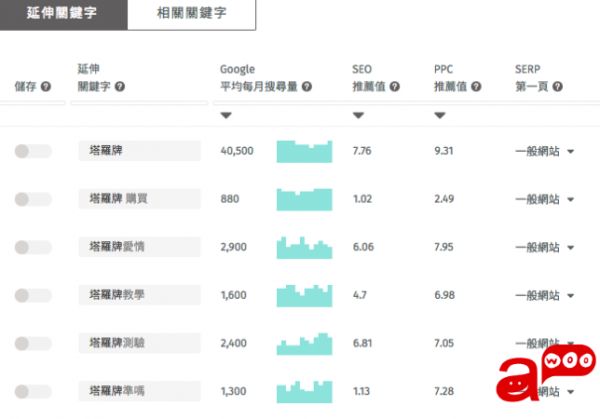Switch to the 延伸關鍵字 tab
This screenshot has width=600, height=419.
tap(63, 15)
